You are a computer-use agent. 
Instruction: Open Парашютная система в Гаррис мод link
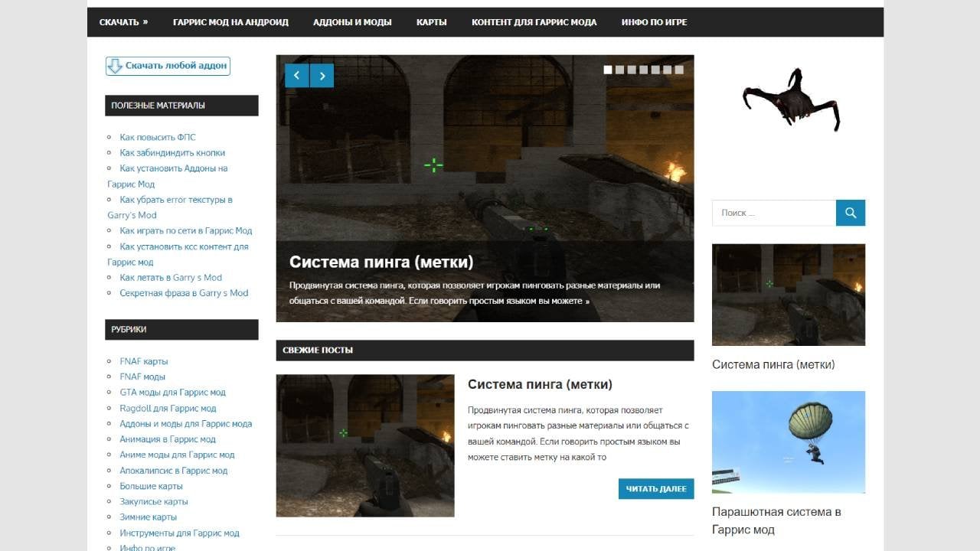click(x=776, y=520)
